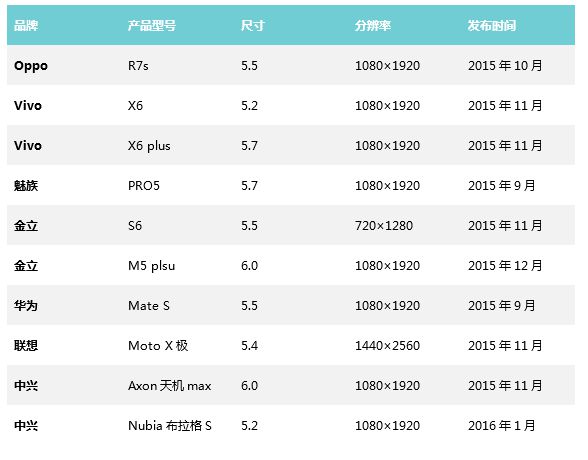Click the 品牌 column header
588x460 pixels.
(x=26, y=25)
